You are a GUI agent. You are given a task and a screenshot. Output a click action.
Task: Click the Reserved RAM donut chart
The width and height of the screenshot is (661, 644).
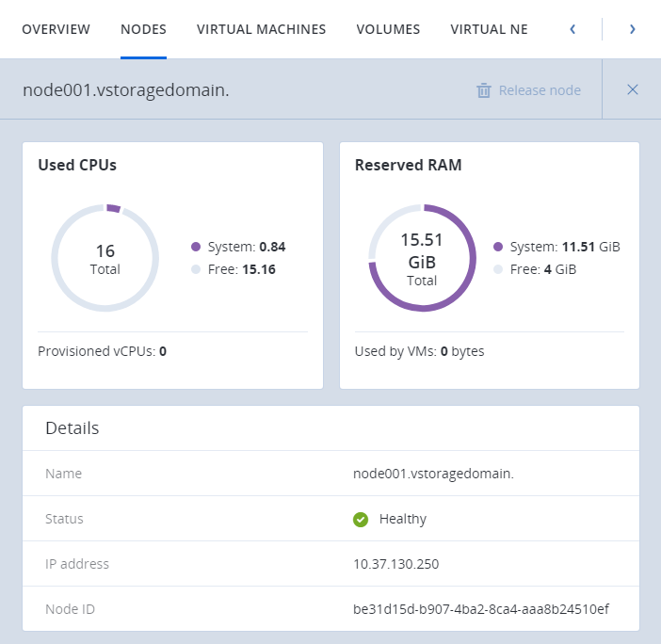point(422,258)
